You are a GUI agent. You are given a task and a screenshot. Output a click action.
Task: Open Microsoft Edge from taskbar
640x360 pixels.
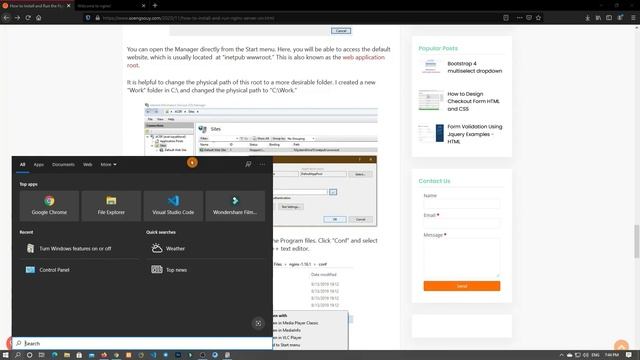pyautogui.click(x=54, y=355)
